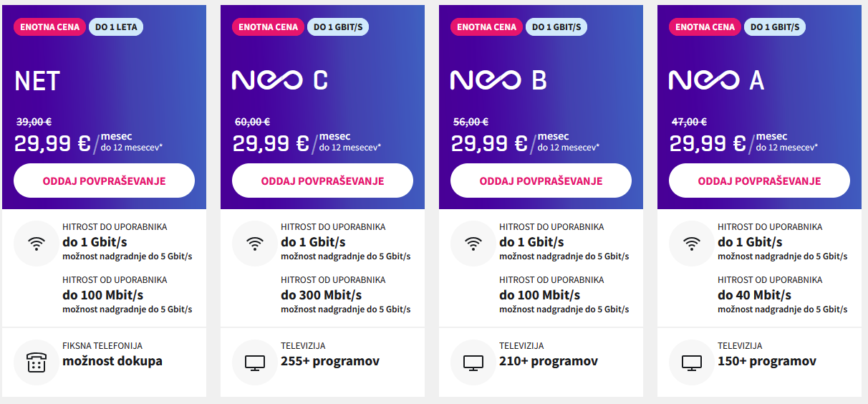Submit inquiry for the NEO A package

click(x=759, y=181)
